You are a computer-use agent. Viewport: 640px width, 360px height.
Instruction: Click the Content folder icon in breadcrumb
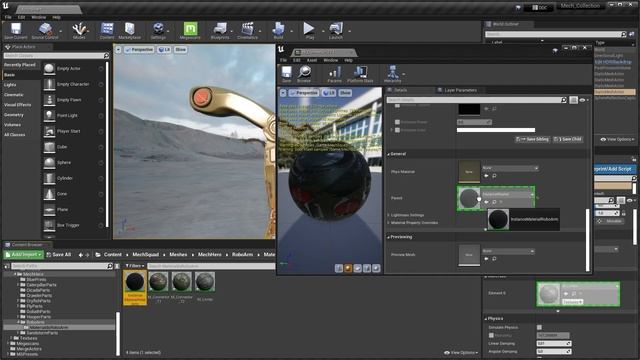pyautogui.click(x=98, y=255)
